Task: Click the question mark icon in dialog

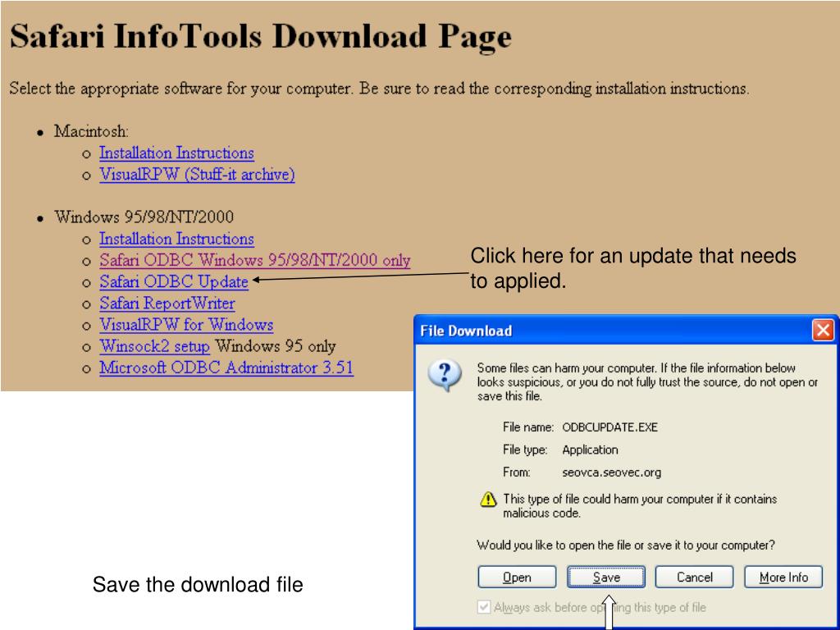Action: pyautogui.click(x=445, y=374)
